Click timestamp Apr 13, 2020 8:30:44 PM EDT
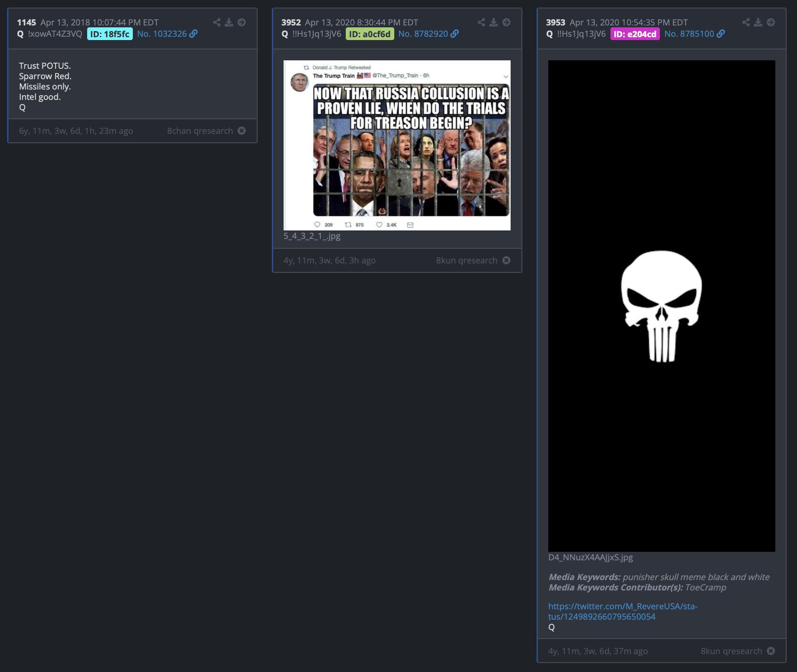The width and height of the screenshot is (797, 672). [x=361, y=23]
